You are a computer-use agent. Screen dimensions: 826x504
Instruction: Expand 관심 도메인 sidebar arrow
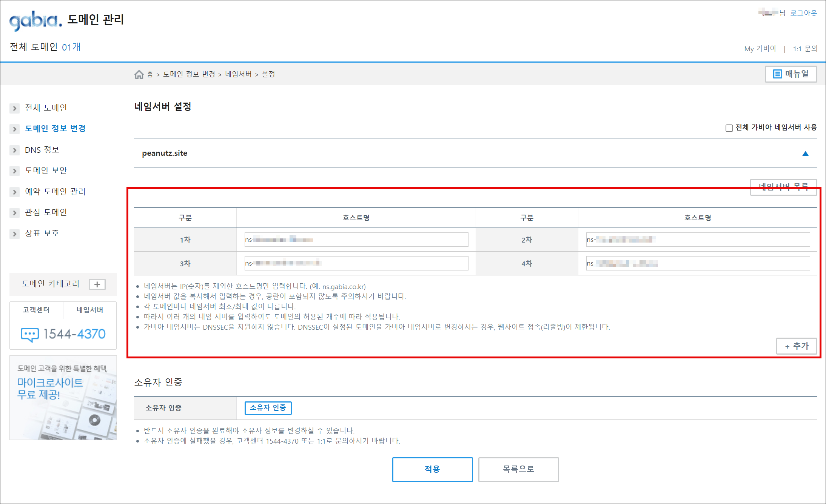14,213
